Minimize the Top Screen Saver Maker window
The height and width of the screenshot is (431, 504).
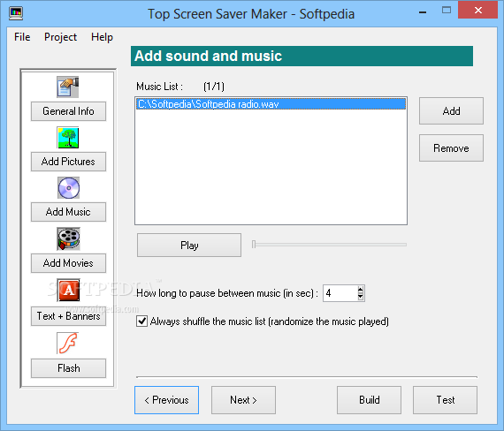(x=423, y=12)
